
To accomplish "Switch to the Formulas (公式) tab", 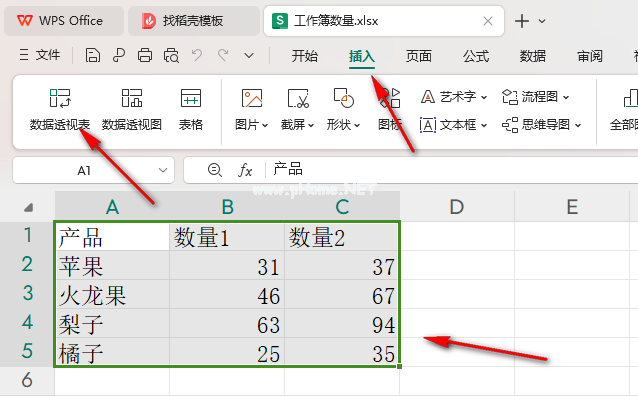I will click(476, 56).
